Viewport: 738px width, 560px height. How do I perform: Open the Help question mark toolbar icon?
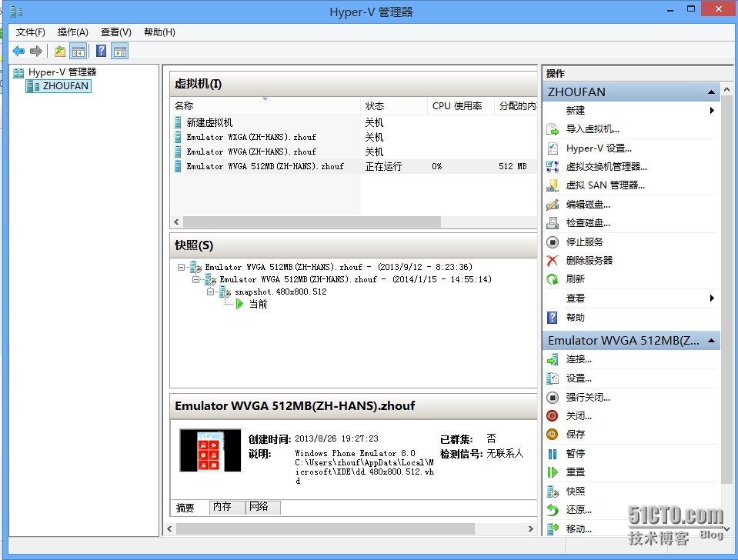(101, 51)
